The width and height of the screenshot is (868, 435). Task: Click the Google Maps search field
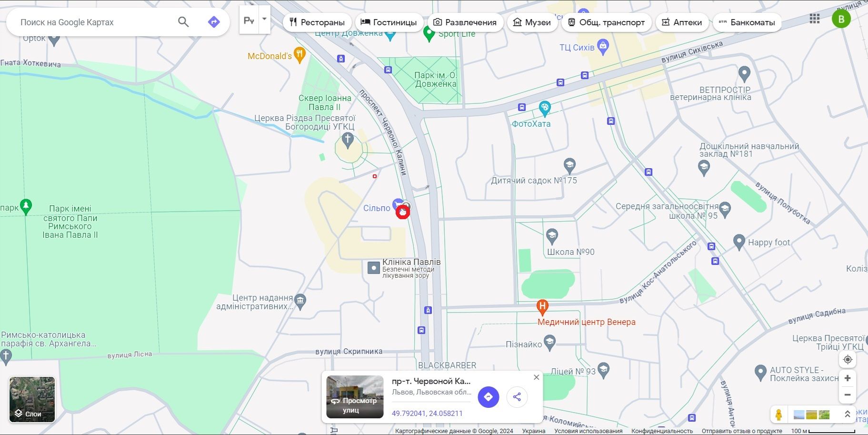pyautogui.click(x=95, y=22)
